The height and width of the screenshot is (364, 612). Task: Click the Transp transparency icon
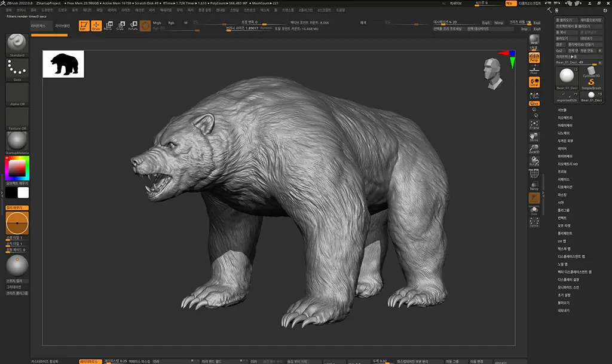tap(534, 186)
